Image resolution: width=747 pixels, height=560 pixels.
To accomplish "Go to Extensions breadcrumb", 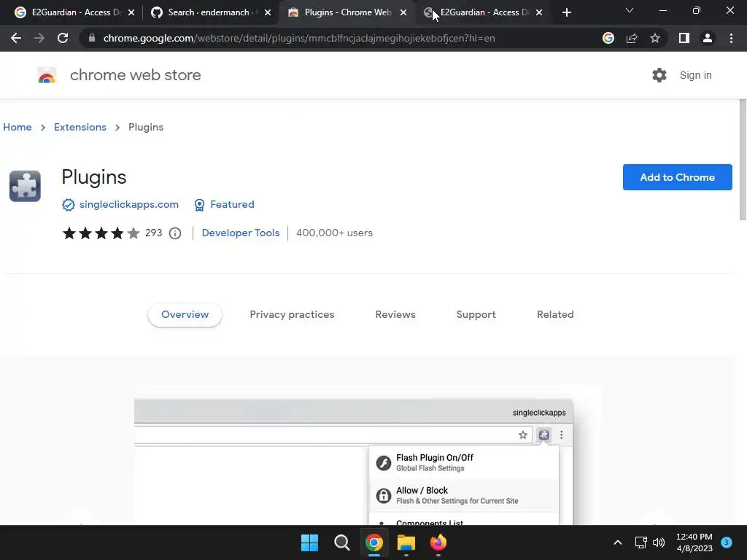I will (x=80, y=127).
